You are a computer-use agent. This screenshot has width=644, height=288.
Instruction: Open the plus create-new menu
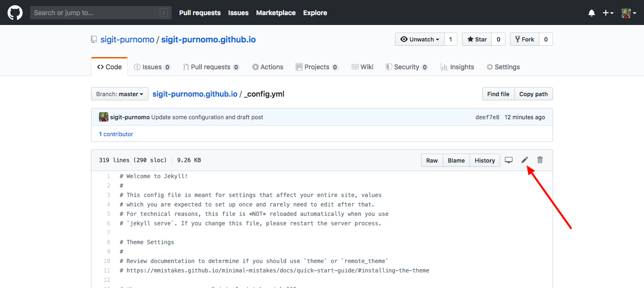click(x=608, y=13)
